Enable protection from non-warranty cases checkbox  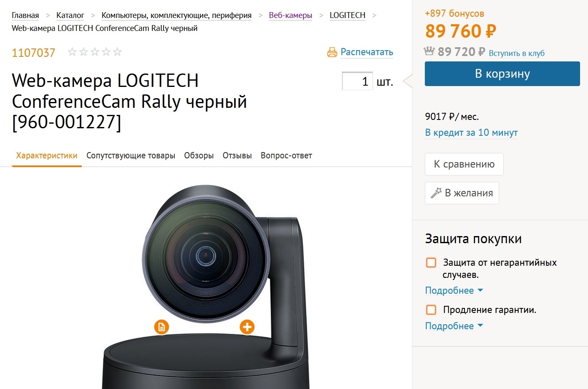431,262
